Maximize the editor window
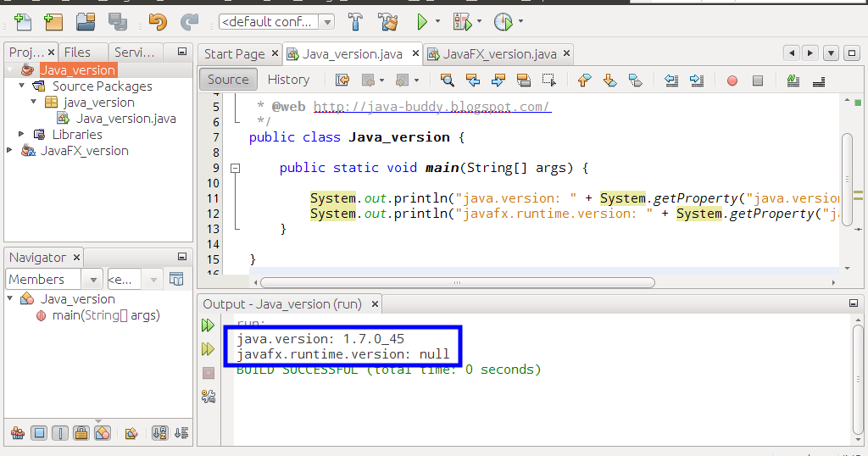The height and width of the screenshot is (456, 868). click(x=852, y=53)
